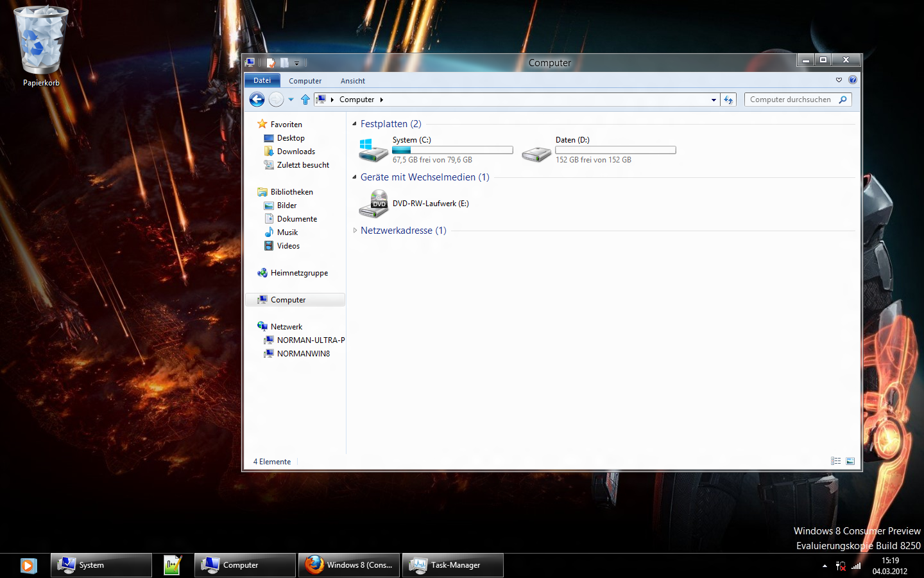
Task: Open the address bar history dropdown
Action: [x=714, y=100]
